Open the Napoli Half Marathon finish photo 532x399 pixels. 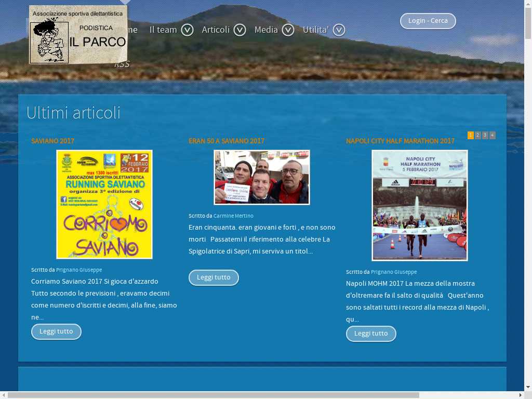click(x=419, y=205)
